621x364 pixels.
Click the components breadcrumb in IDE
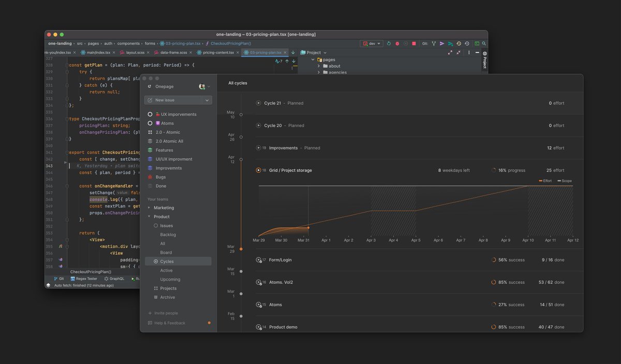[x=129, y=44]
